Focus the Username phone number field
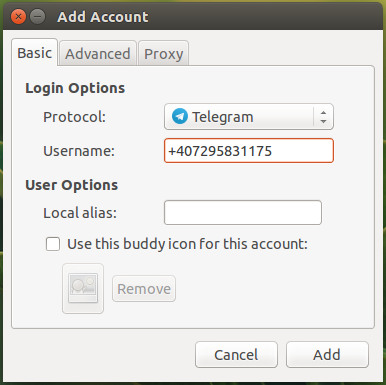The width and height of the screenshot is (386, 385). tap(249, 151)
